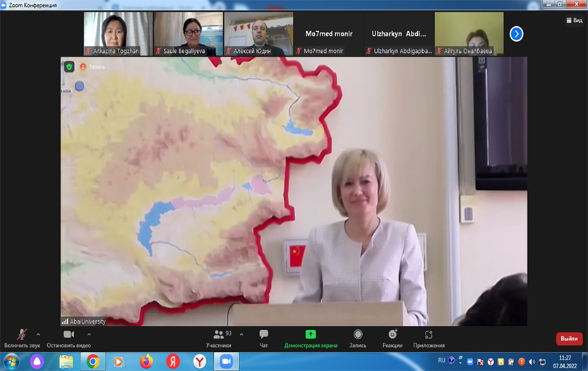This screenshot has height=371, width=588.
Task: Stop camera with Остановить видео
Action: tap(68, 338)
